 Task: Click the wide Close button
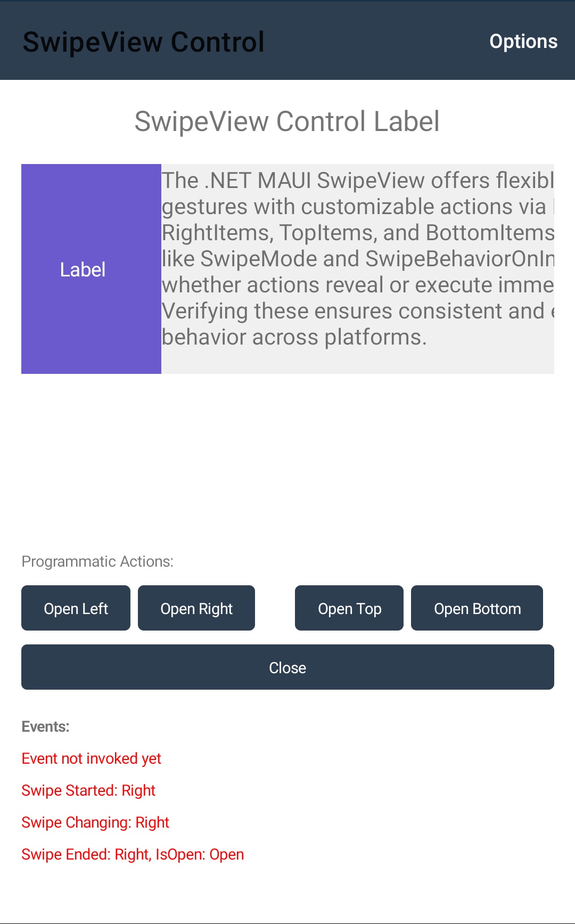pos(287,667)
